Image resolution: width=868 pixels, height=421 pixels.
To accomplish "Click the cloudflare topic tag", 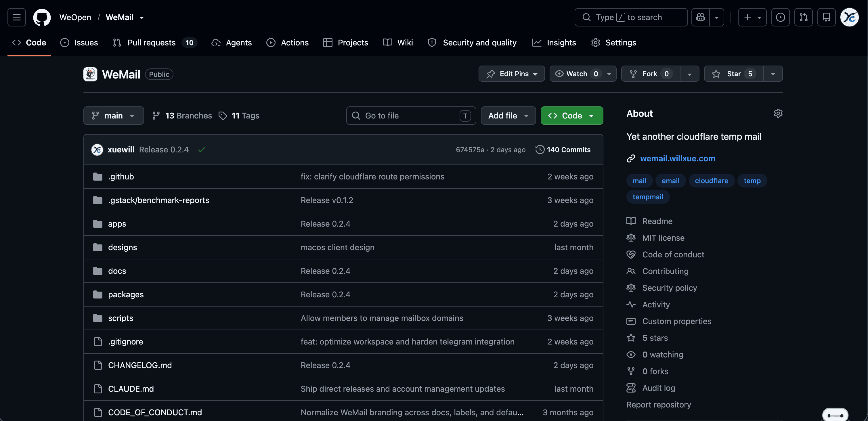I will click(x=711, y=181).
